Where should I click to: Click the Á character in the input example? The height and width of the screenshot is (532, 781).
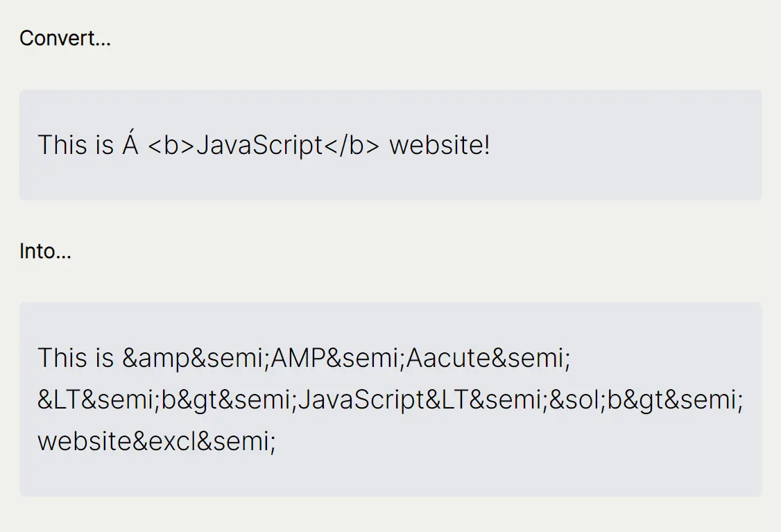(x=130, y=144)
